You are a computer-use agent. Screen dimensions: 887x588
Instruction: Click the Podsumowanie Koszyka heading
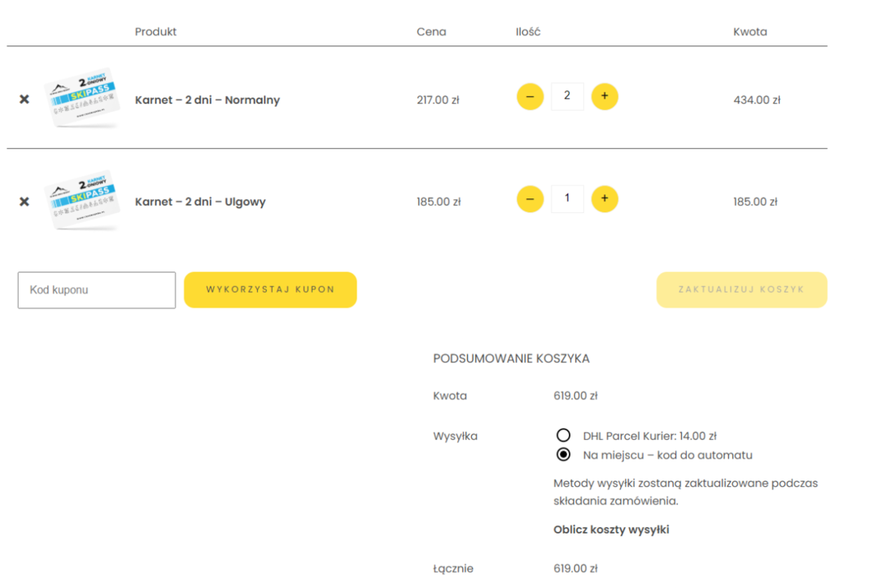point(511,359)
